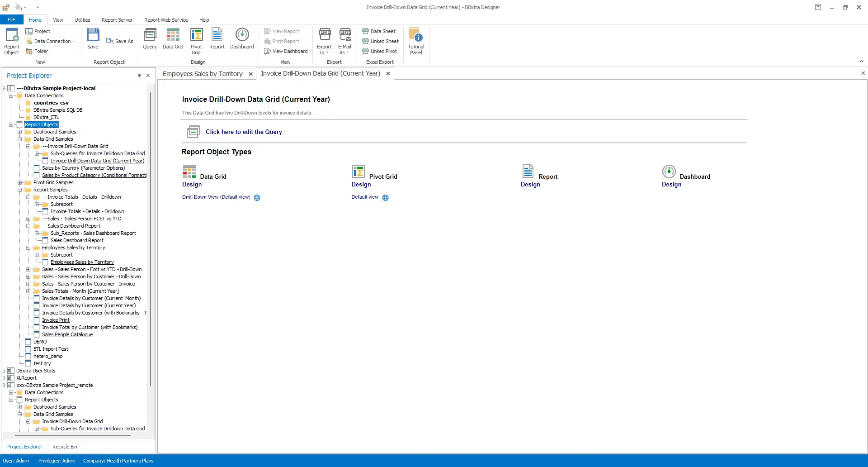Switch to Recycle Bin bottom tab
Image resolution: width=868 pixels, height=467 pixels.
point(65,447)
